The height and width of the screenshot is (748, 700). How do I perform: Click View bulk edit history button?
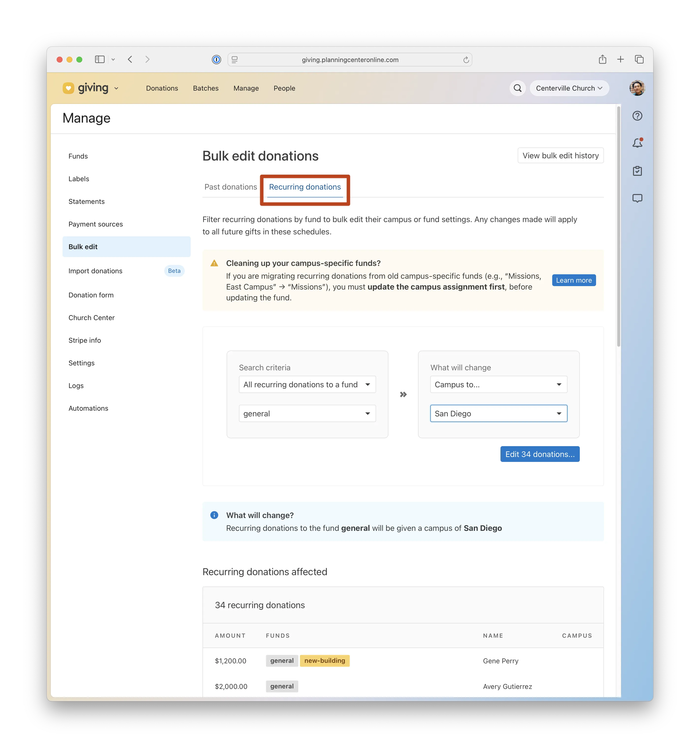560,155
